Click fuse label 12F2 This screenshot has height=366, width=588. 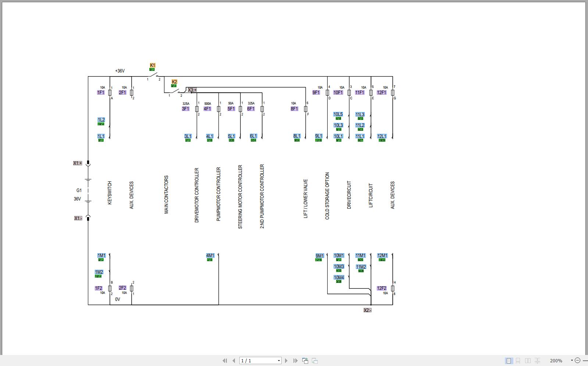click(382, 288)
